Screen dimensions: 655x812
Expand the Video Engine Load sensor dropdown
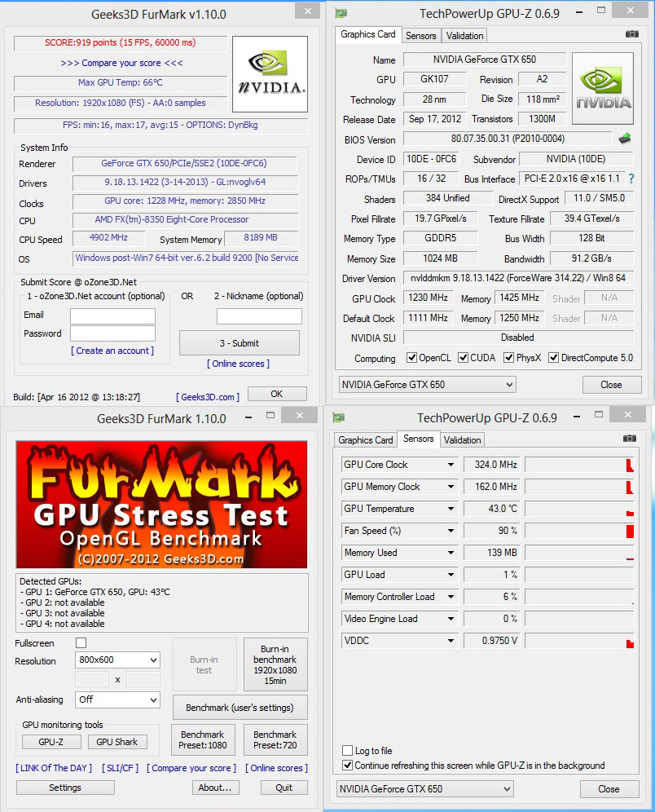[451, 619]
